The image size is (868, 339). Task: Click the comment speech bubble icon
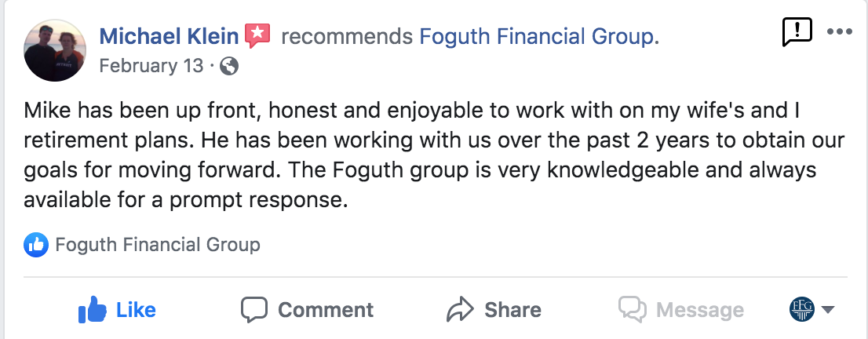tap(254, 309)
